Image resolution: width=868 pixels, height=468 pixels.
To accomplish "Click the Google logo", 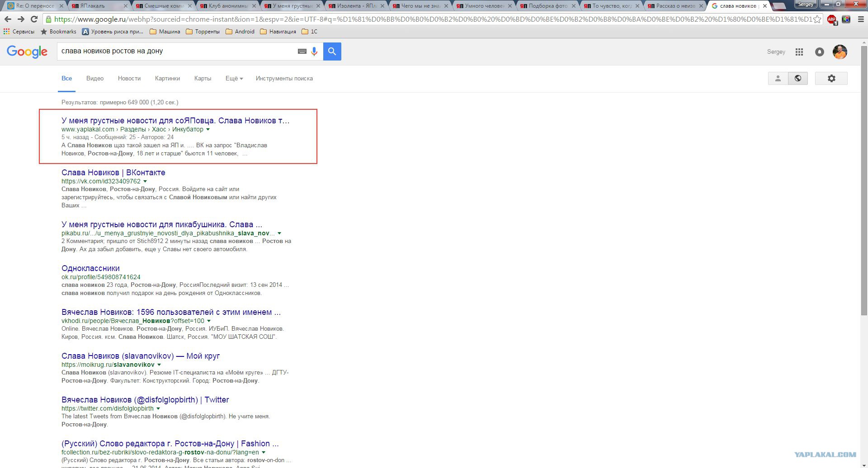I will (x=27, y=52).
